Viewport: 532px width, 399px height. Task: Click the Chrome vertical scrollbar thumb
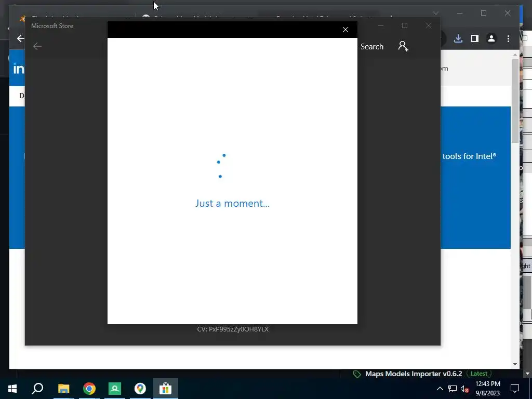[515, 100]
